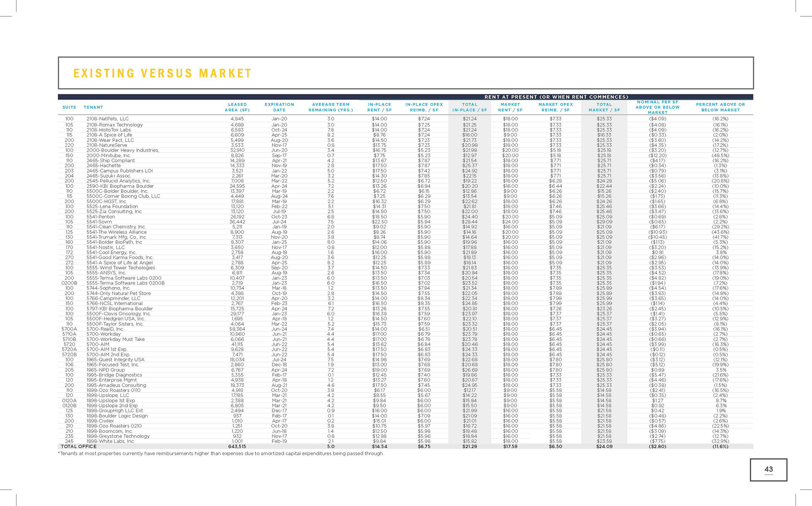Select the Total In-Place / SF header
812x506 pixels.
coord(469,107)
